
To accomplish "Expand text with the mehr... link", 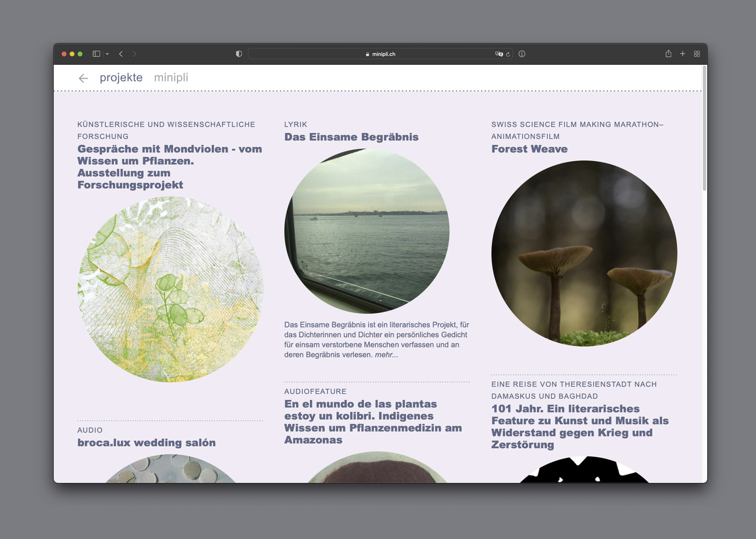I will coord(386,355).
